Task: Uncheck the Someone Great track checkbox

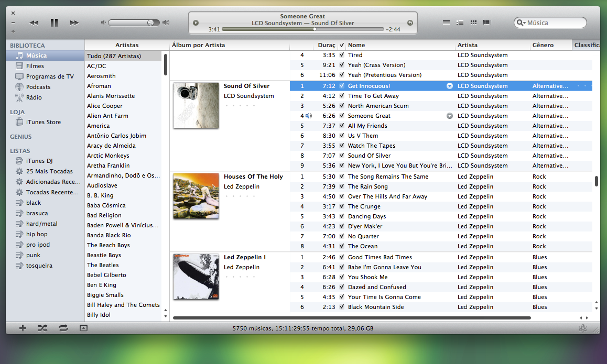Action: point(342,116)
